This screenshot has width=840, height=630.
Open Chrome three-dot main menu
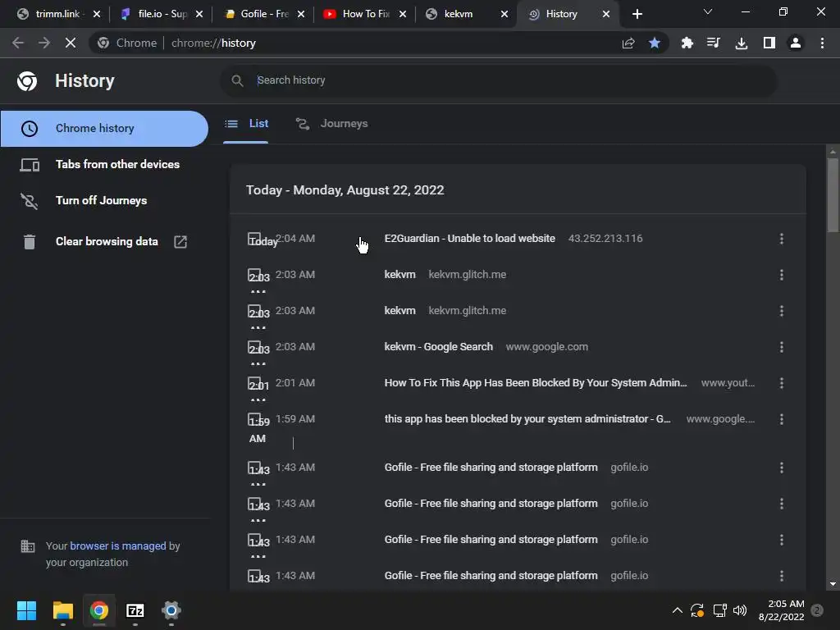click(822, 43)
